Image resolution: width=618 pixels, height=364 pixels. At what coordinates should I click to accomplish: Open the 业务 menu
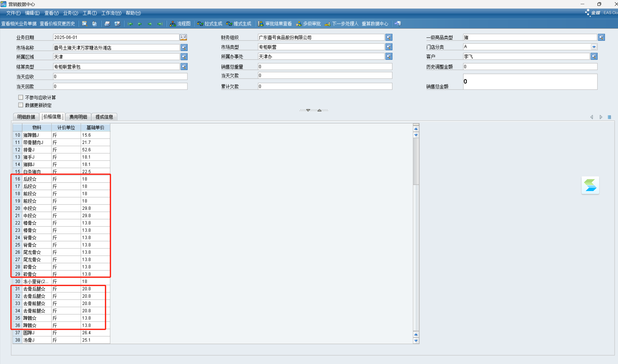coord(70,13)
